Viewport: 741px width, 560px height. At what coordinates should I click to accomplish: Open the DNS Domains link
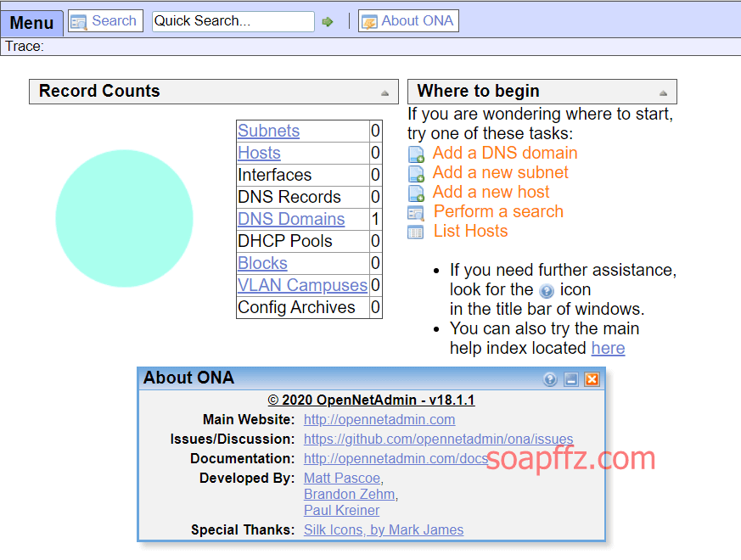(291, 219)
